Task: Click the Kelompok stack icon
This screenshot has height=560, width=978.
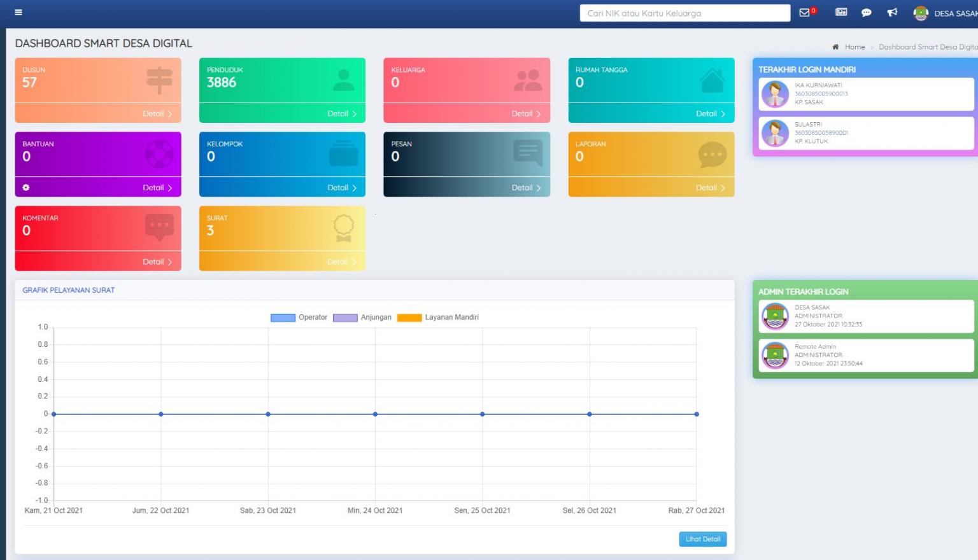Action: coord(344,153)
